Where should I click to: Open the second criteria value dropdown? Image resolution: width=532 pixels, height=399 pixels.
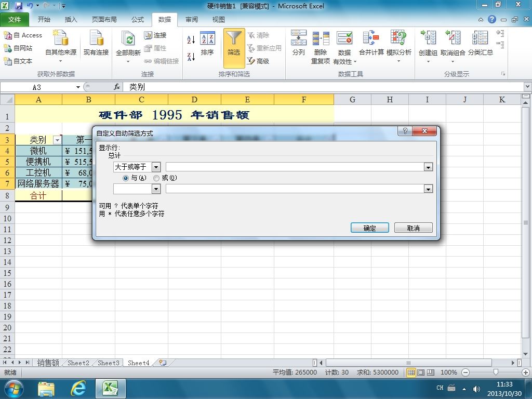point(428,189)
